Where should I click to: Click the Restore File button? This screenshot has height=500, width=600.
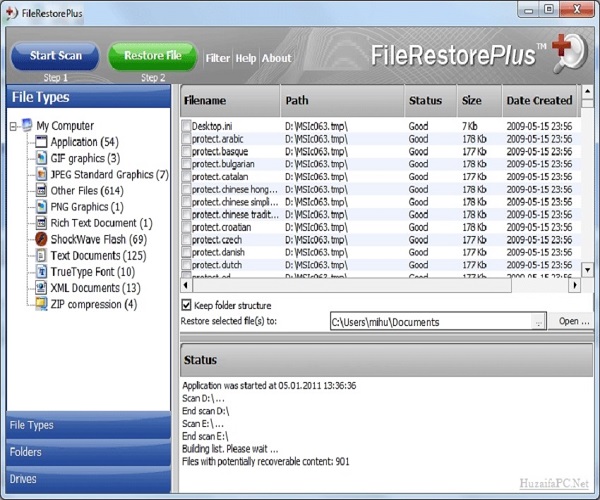point(153,56)
